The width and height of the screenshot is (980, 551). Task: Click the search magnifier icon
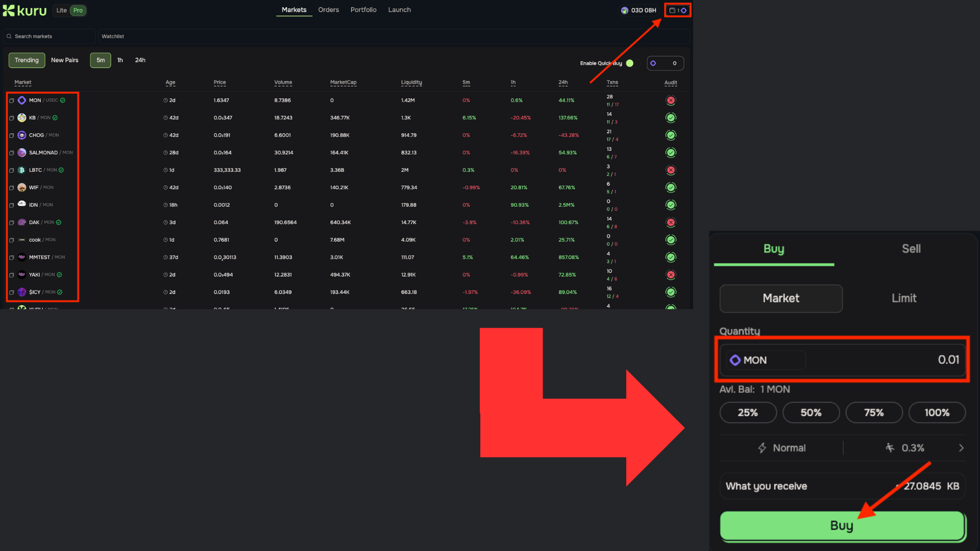[x=9, y=36]
